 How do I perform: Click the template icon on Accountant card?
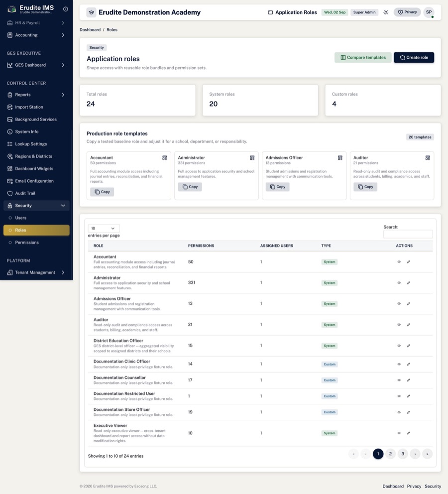pyautogui.click(x=165, y=158)
